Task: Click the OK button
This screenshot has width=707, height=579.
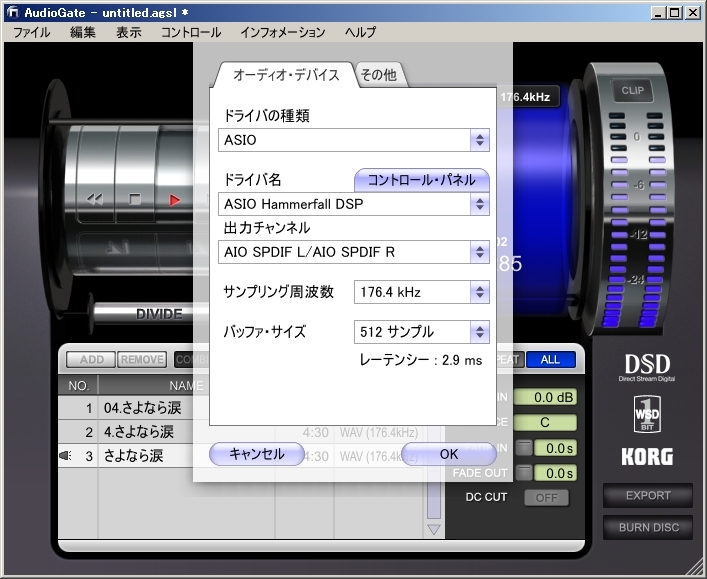Action: coord(448,454)
